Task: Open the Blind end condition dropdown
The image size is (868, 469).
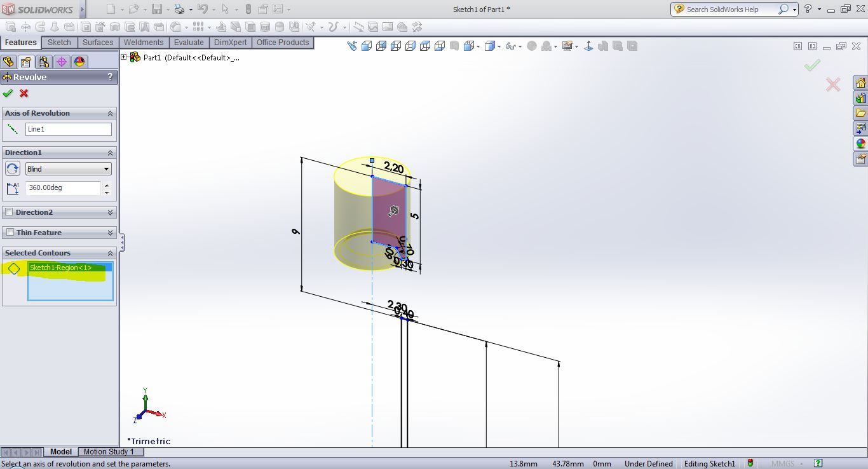Action: tap(68, 169)
